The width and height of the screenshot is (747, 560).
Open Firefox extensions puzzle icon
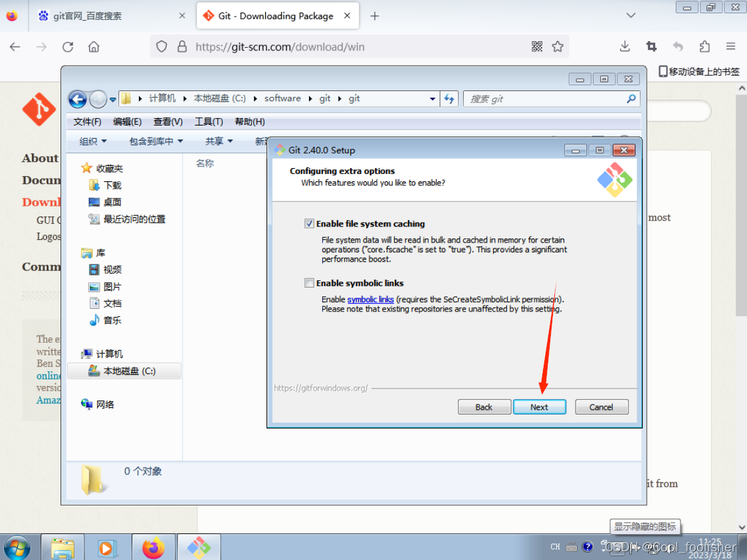(x=704, y=47)
